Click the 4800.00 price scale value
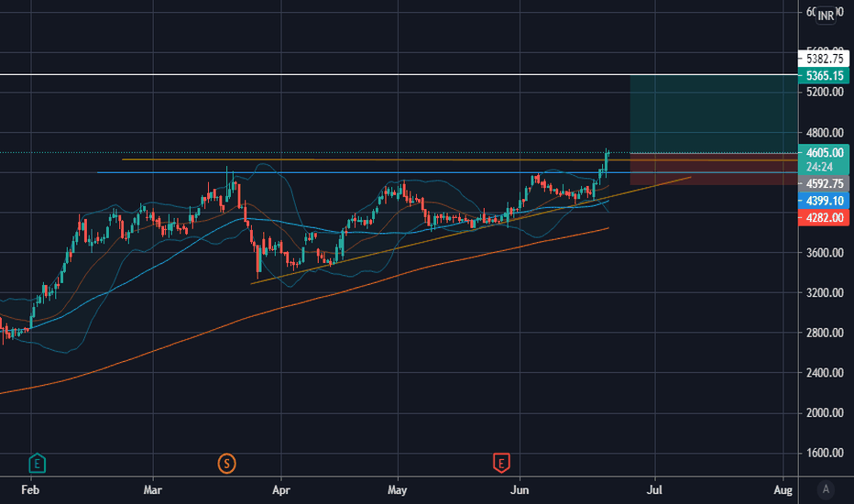 825,133
